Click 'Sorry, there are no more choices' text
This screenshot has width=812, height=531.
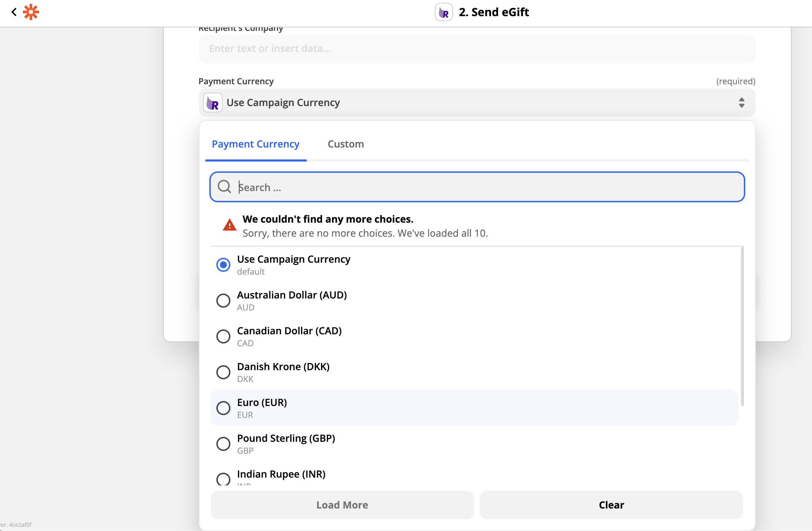[365, 233]
